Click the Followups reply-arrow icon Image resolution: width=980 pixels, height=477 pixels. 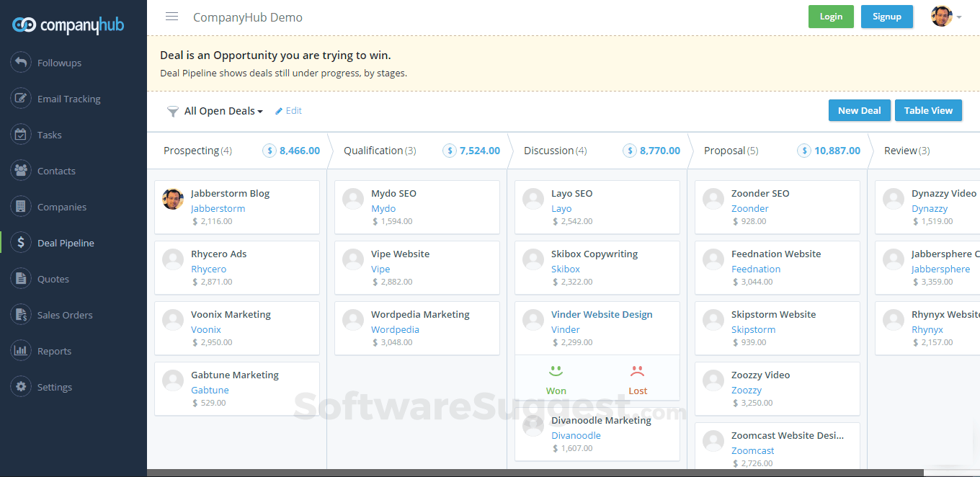pyautogui.click(x=21, y=63)
